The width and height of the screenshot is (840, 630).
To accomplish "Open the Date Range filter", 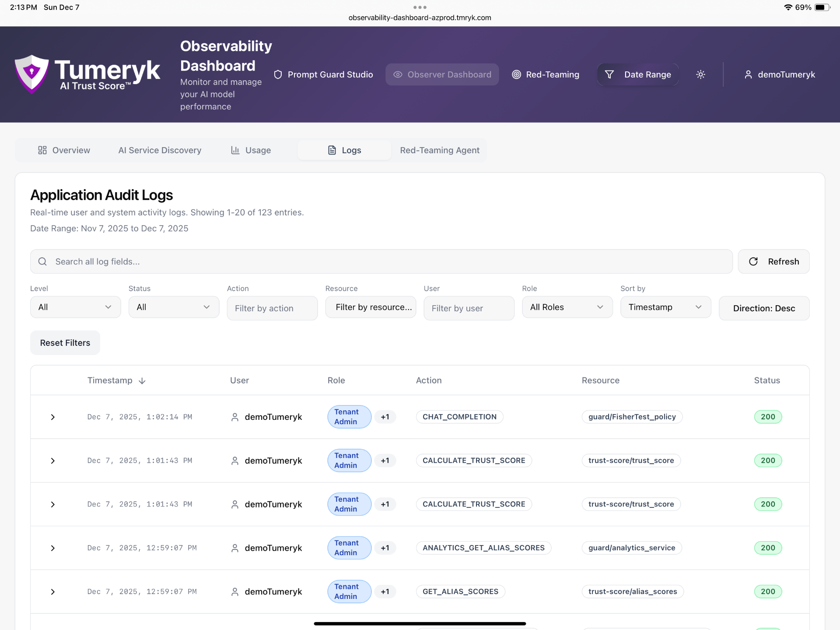I will [637, 74].
